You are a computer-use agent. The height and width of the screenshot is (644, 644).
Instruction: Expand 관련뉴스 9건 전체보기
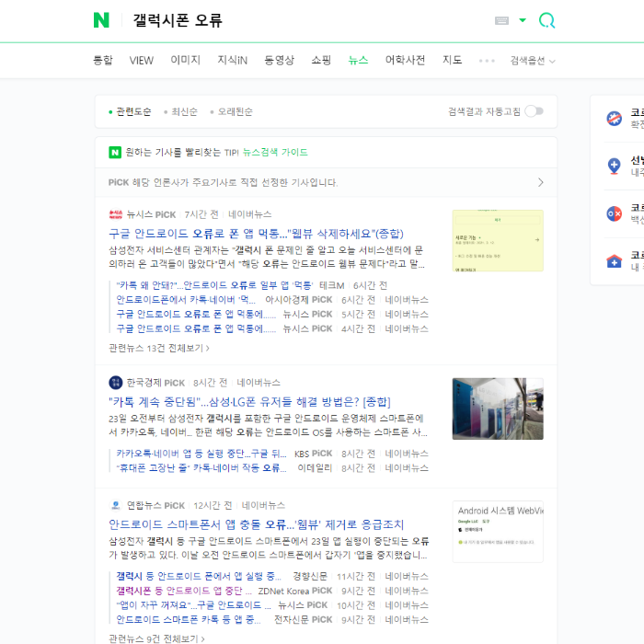point(156,638)
